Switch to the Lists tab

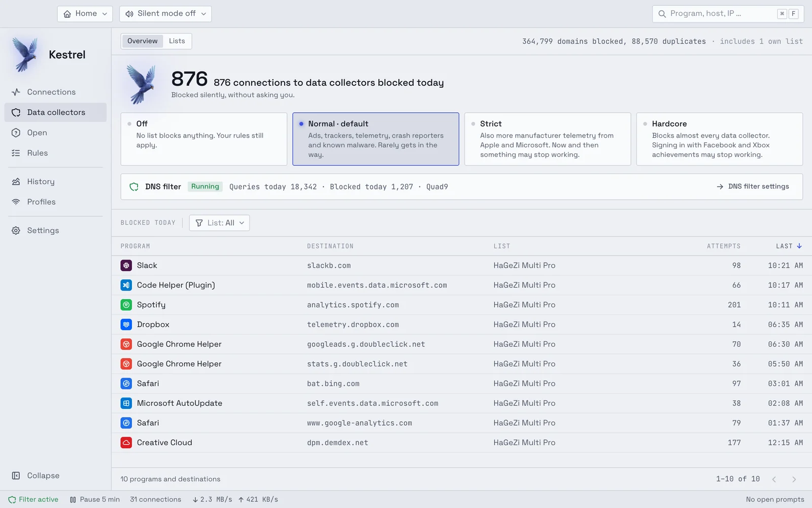click(x=177, y=41)
